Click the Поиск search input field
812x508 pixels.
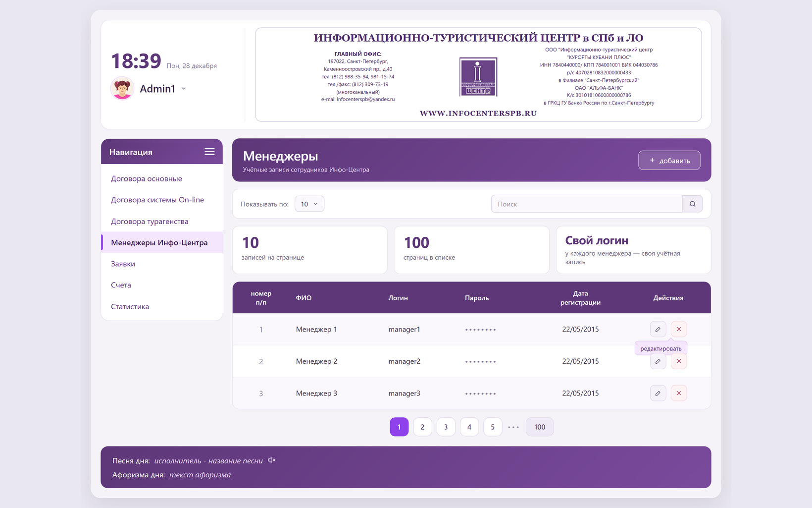(x=587, y=204)
